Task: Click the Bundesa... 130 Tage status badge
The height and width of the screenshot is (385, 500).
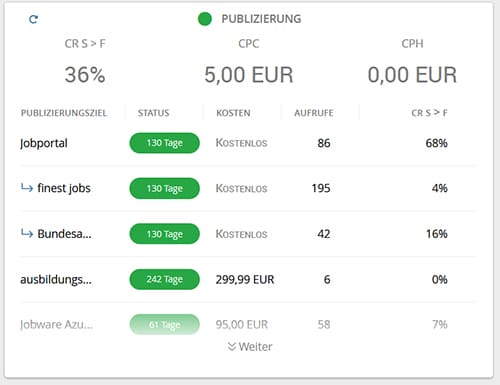Action: 165,234
